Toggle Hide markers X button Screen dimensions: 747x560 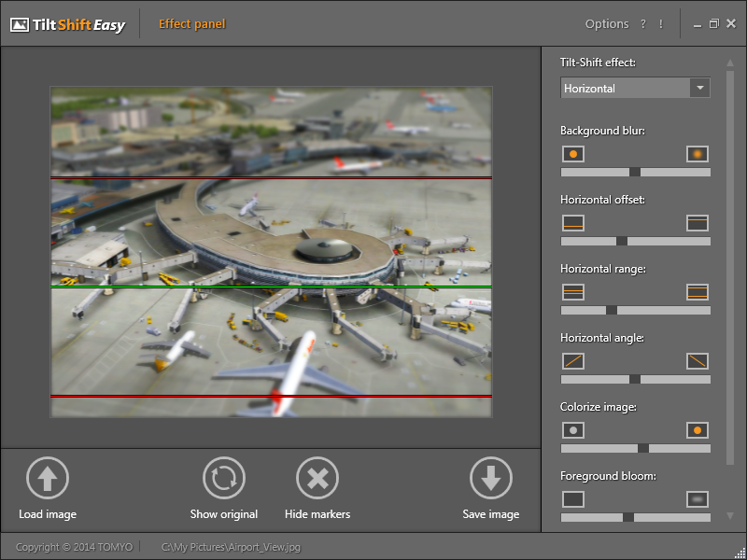pos(317,479)
